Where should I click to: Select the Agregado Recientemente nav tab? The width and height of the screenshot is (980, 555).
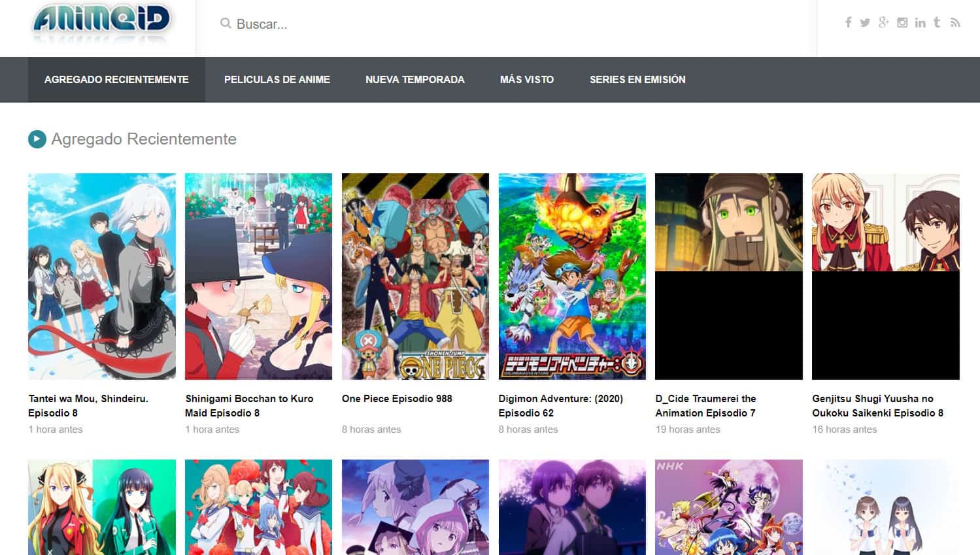(x=116, y=79)
